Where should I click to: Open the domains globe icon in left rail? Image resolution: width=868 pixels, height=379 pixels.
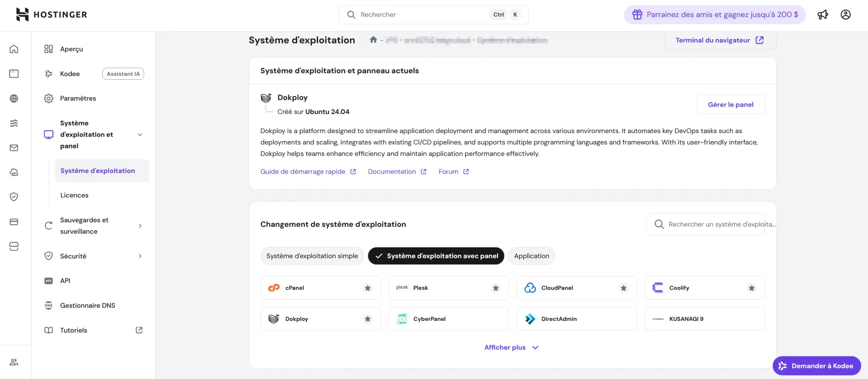coord(14,98)
